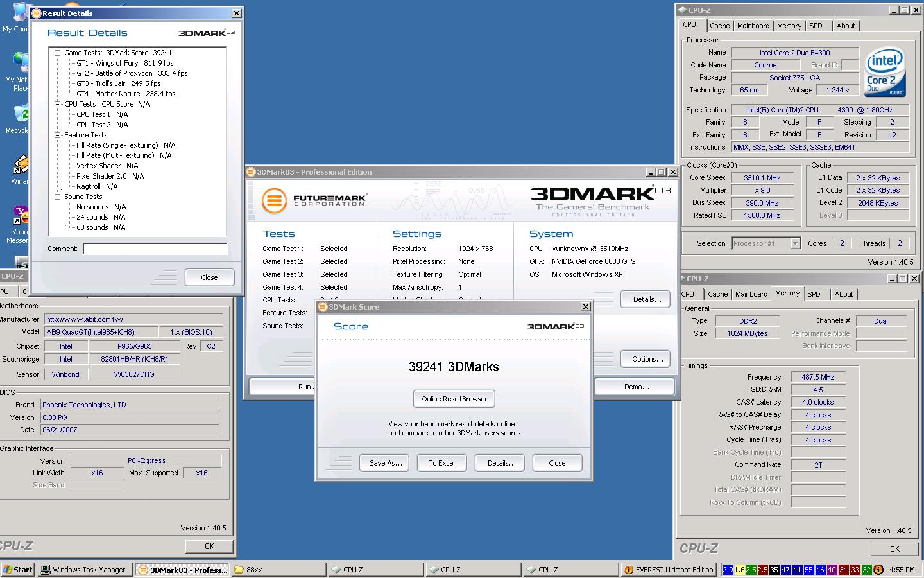Open the Windows Start menu
The height and width of the screenshot is (578, 924).
tap(18, 570)
